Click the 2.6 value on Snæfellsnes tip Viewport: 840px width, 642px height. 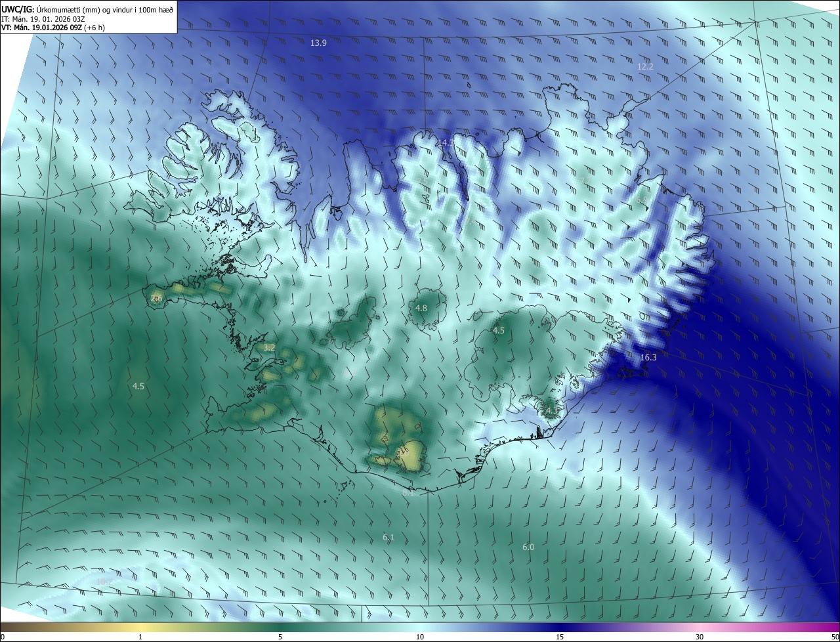(x=156, y=299)
